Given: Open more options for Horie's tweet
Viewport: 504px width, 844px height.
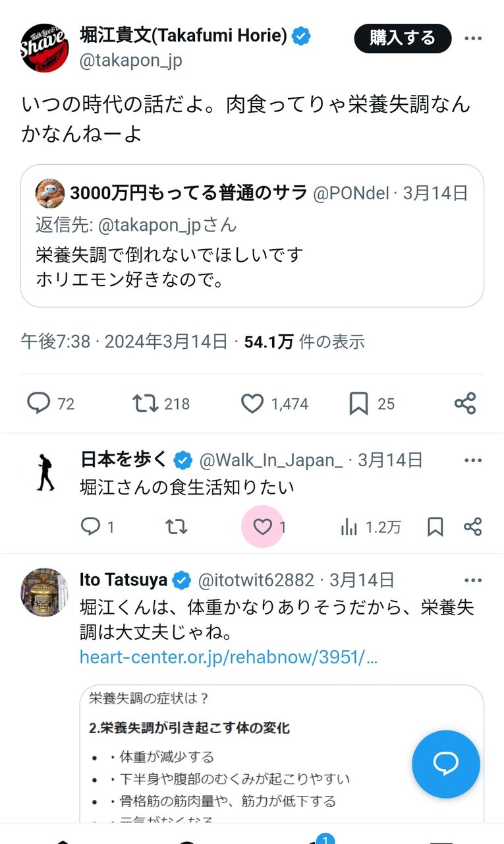Looking at the screenshot, I should point(473,39).
